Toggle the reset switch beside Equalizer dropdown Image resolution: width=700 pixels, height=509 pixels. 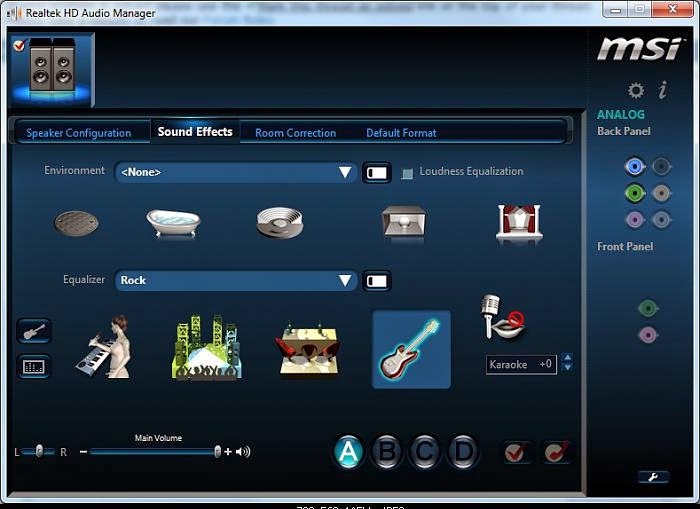point(377,281)
